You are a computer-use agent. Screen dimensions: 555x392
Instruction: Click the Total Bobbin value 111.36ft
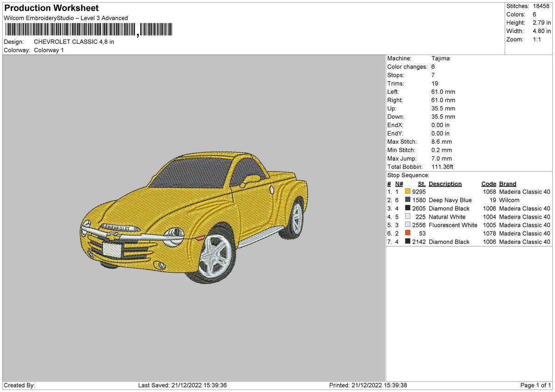coord(443,166)
